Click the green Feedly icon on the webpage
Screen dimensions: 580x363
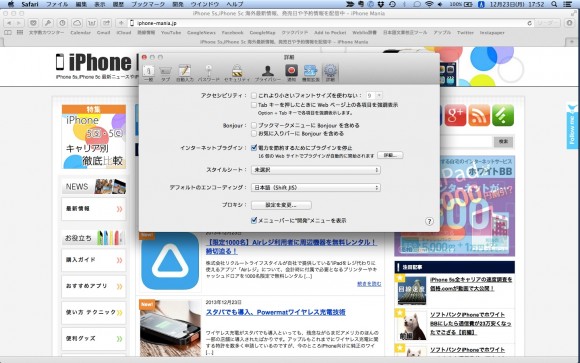click(503, 115)
